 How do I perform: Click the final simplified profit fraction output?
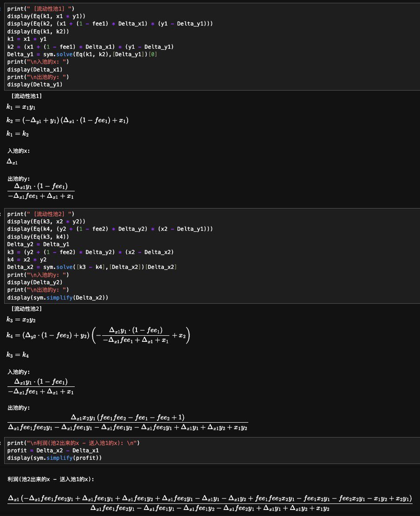pyautogui.click(x=210, y=503)
